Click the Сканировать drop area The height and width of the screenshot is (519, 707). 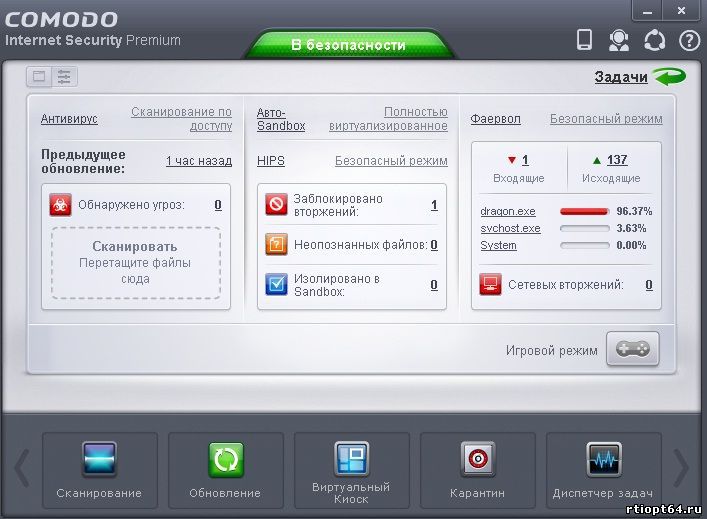(x=136, y=262)
